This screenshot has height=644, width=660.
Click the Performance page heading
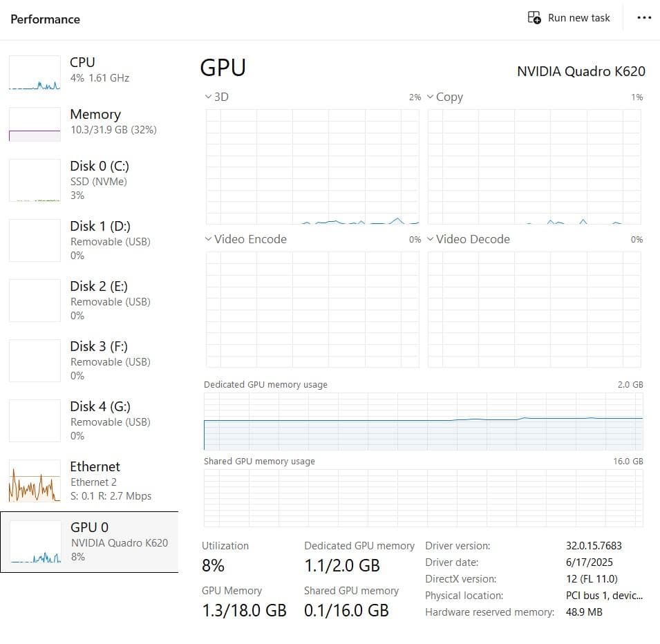44,19
